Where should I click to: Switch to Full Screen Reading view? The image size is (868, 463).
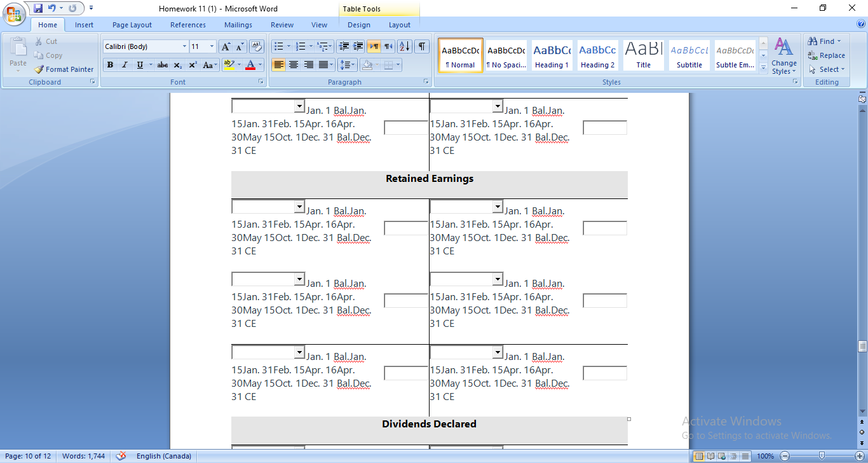pos(710,456)
